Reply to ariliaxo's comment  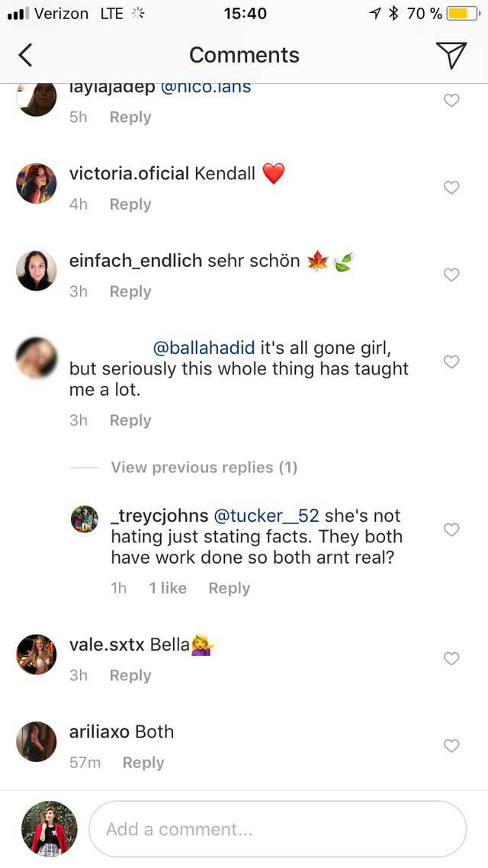pos(143,763)
